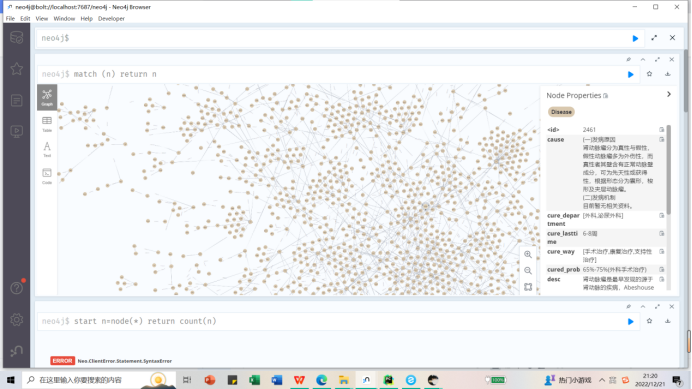Open the Developer menu
Screen dimensions: 692x389
[x=111, y=19]
